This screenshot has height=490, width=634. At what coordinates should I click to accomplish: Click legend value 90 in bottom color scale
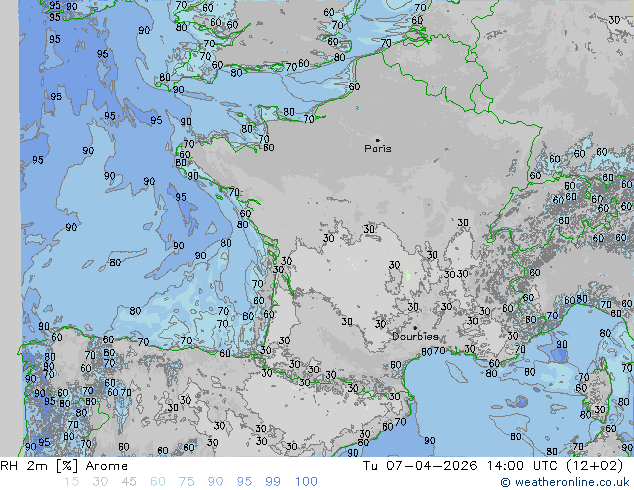pyautogui.click(x=215, y=482)
